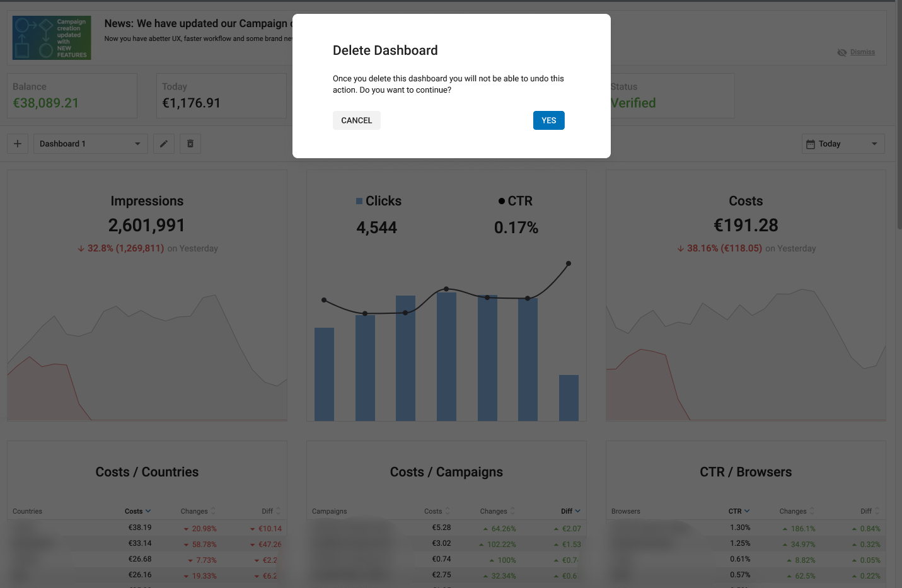
Task: Confirm deletion by clicking YES
Action: coord(548,120)
